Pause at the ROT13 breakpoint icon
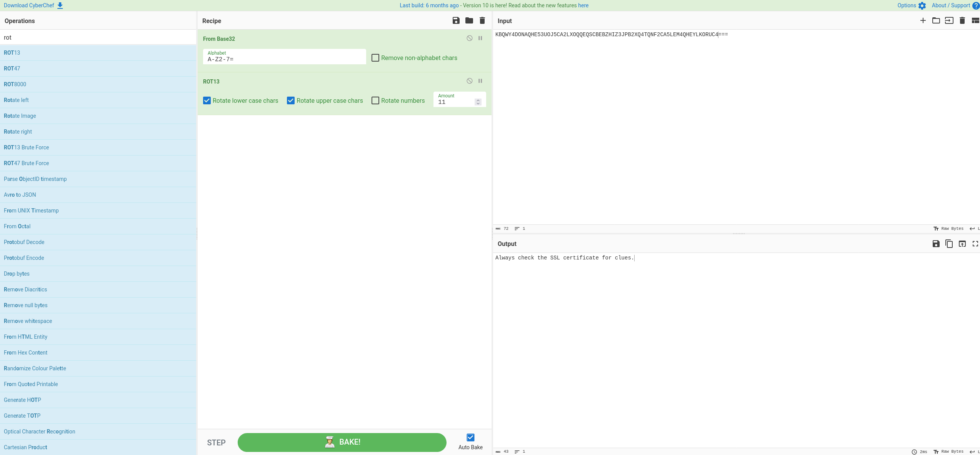This screenshot has width=980, height=455. click(x=480, y=81)
